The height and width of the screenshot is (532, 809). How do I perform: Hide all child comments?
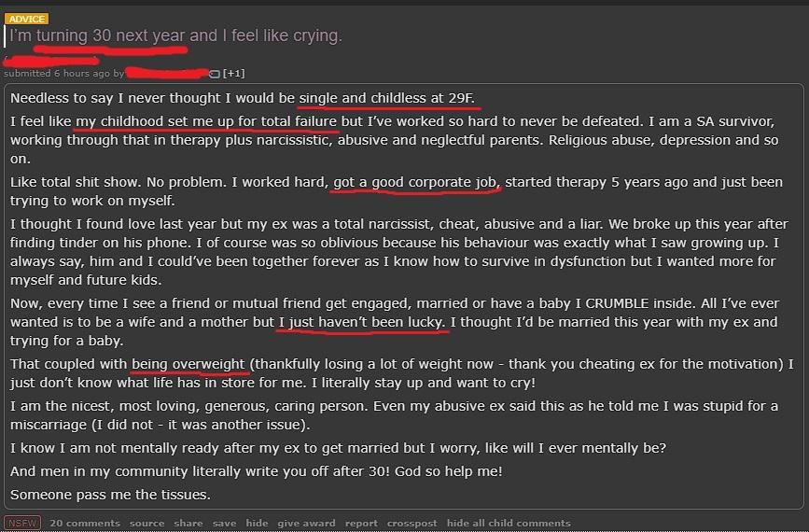[509, 524]
